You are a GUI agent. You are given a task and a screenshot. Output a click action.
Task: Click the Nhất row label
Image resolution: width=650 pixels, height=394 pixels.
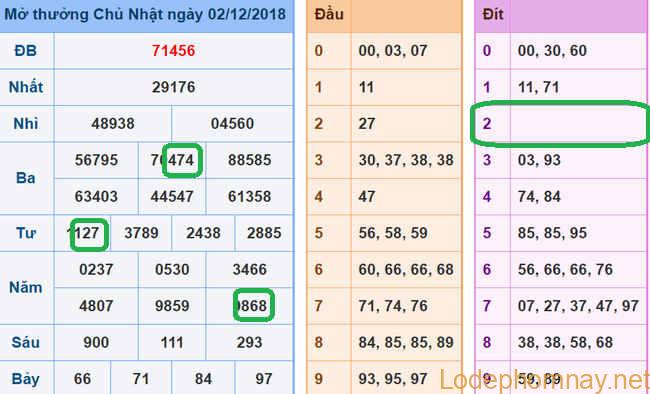coord(26,87)
